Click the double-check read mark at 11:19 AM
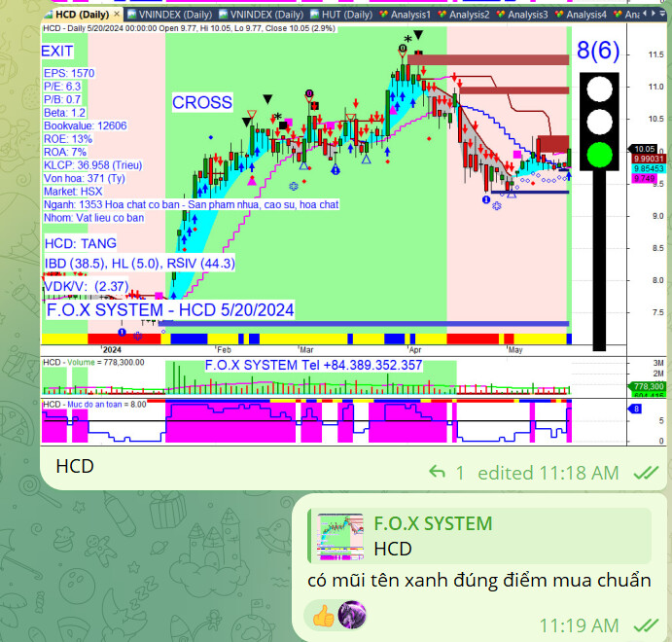Screen dimensions: 672x642 point(646,625)
